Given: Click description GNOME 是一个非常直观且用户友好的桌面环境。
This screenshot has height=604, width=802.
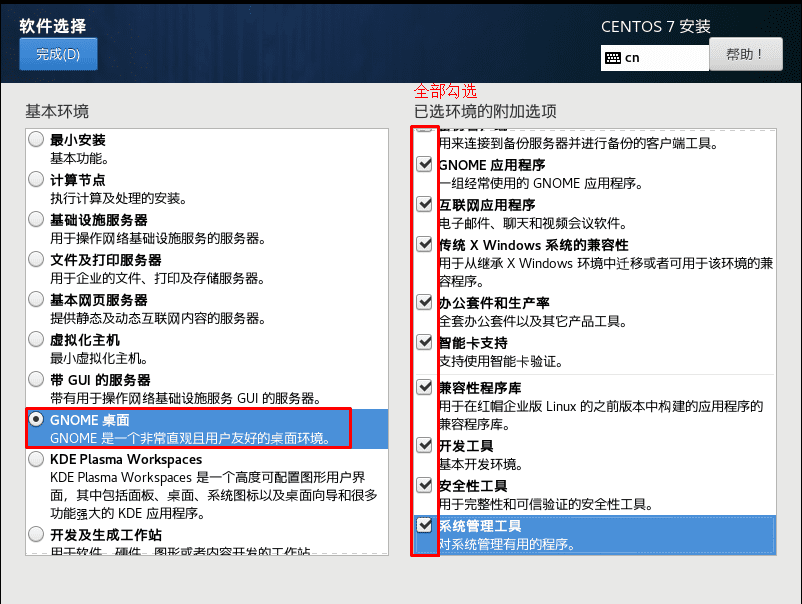Looking at the screenshot, I should click(x=192, y=438).
